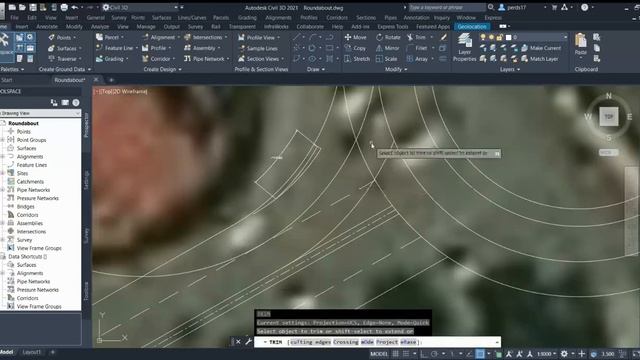Select Feature Lines in Toolspace tree
Screen dimensions: 640x360
(31, 165)
